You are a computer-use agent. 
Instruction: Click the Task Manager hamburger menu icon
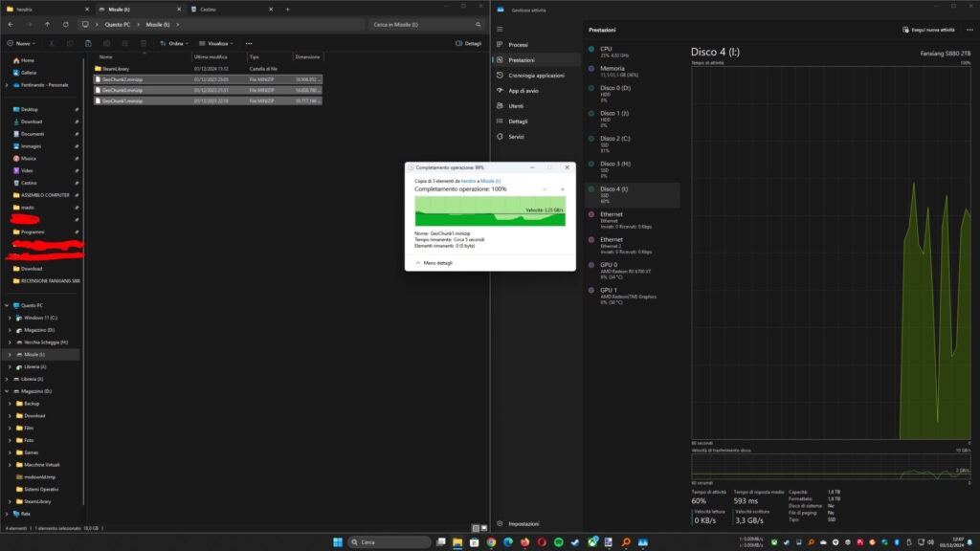click(x=500, y=29)
